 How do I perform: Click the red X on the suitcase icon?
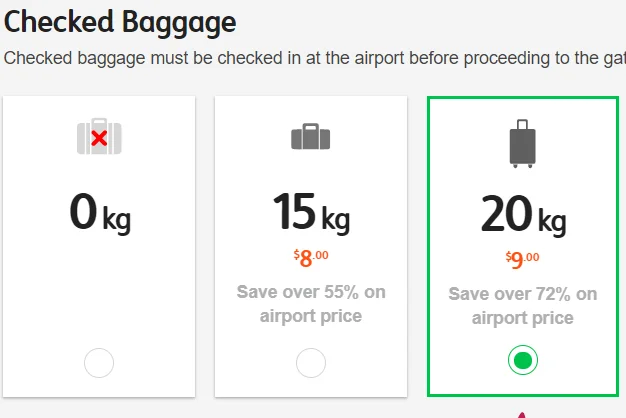coord(99,139)
